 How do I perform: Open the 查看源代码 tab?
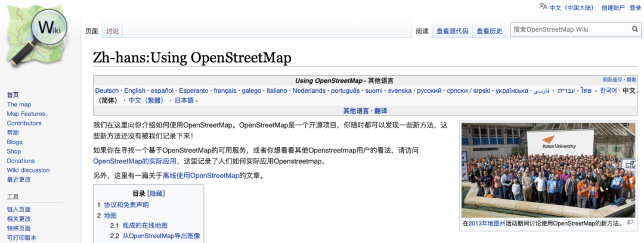click(452, 31)
